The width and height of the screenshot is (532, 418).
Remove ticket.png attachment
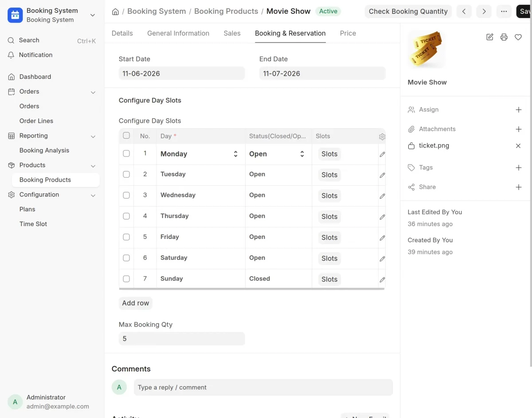click(x=518, y=146)
